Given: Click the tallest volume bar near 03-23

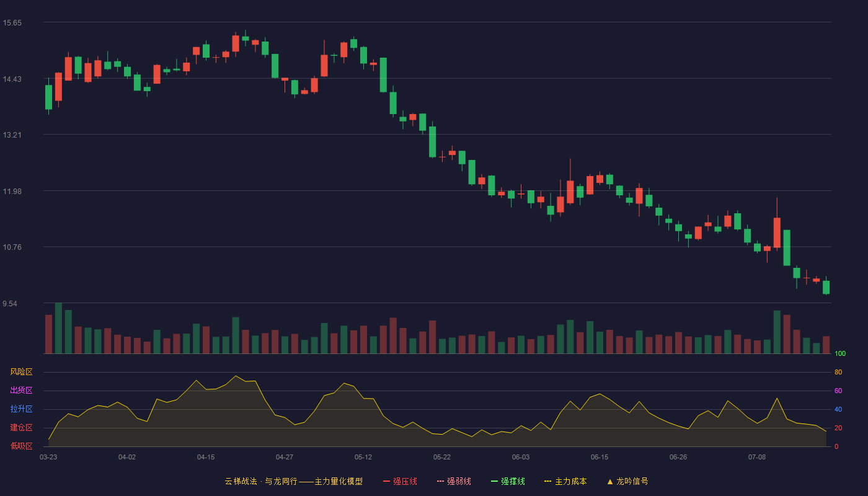Looking at the screenshot, I should click(58, 328).
